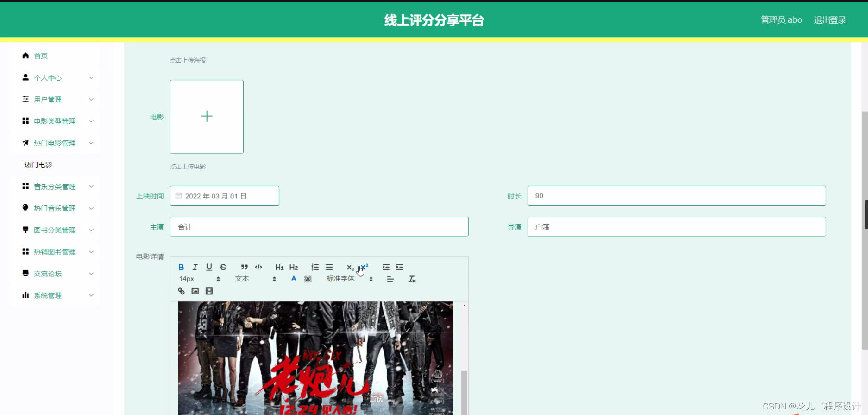Screen dimensions: 868x415
Task: Open the 标准字体 font family dropdown
Action: pyautogui.click(x=350, y=279)
